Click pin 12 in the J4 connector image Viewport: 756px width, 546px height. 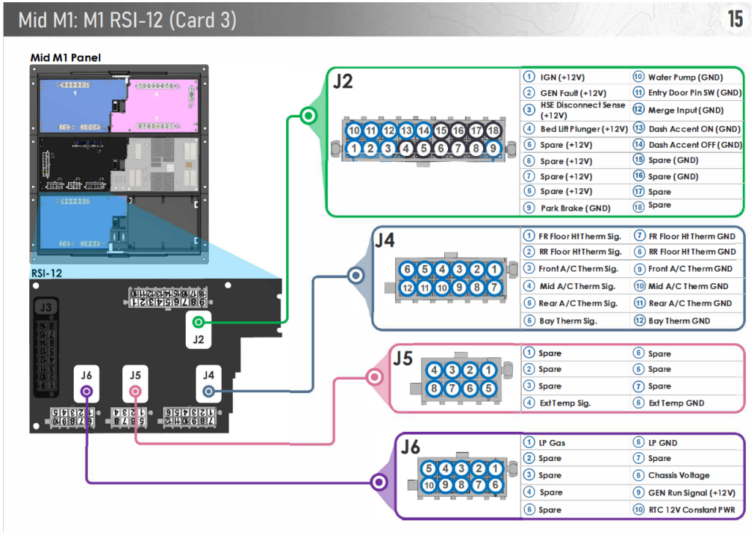click(407, 288)
